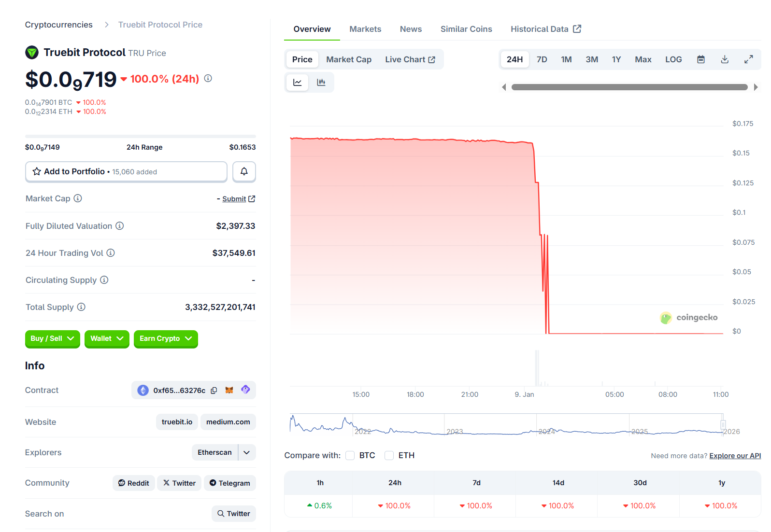Expand chart to fullscreen
Viewport: 771px width, 532px height.
tap(748, 59)
